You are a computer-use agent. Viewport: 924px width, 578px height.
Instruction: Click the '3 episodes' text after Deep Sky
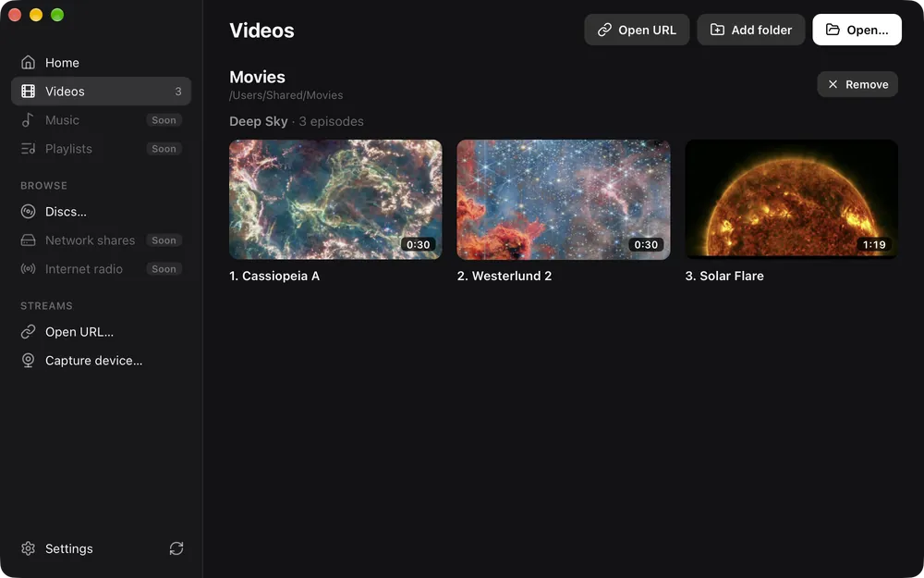(x=331, y=121)
